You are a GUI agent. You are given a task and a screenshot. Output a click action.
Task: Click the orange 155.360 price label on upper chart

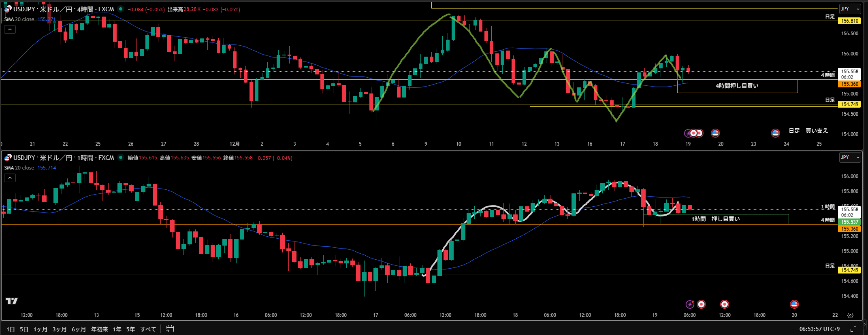tap(849, 84)
